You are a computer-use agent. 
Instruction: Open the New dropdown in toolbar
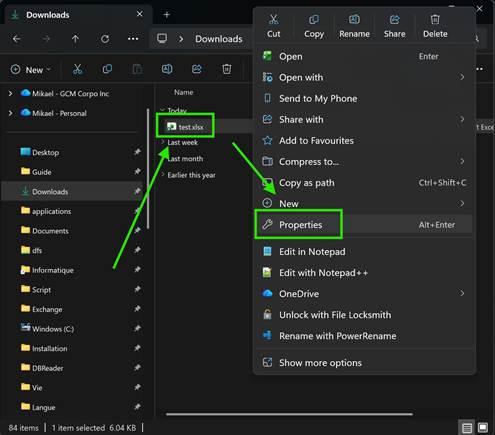coord(31,70)
